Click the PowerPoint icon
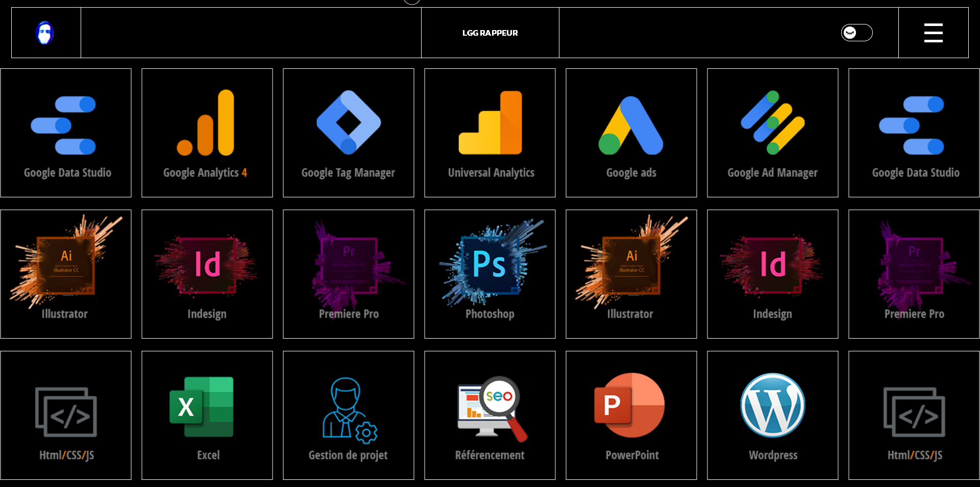This screenshot has height=487, width=980. [629, 405]
